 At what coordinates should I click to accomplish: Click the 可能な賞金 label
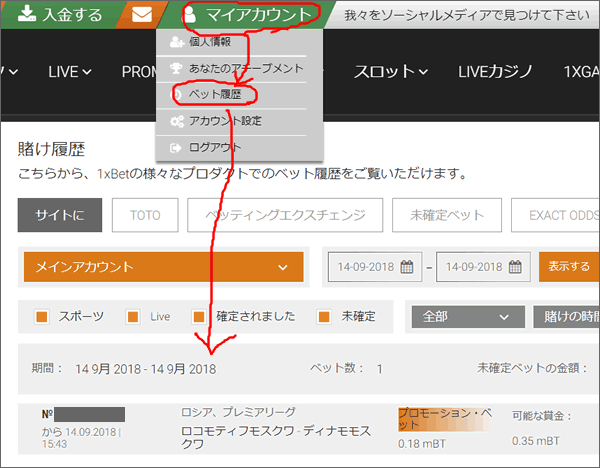pos(541,416)
